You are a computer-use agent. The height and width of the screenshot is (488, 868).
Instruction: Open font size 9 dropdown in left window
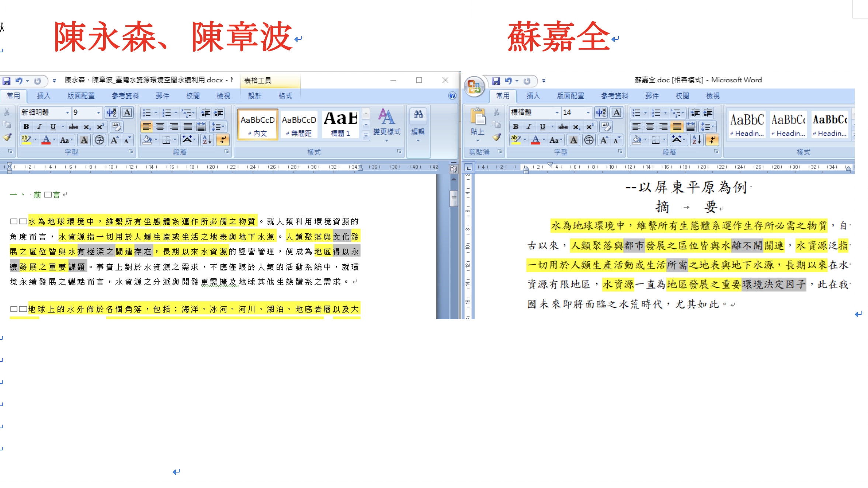pos(98,112)
